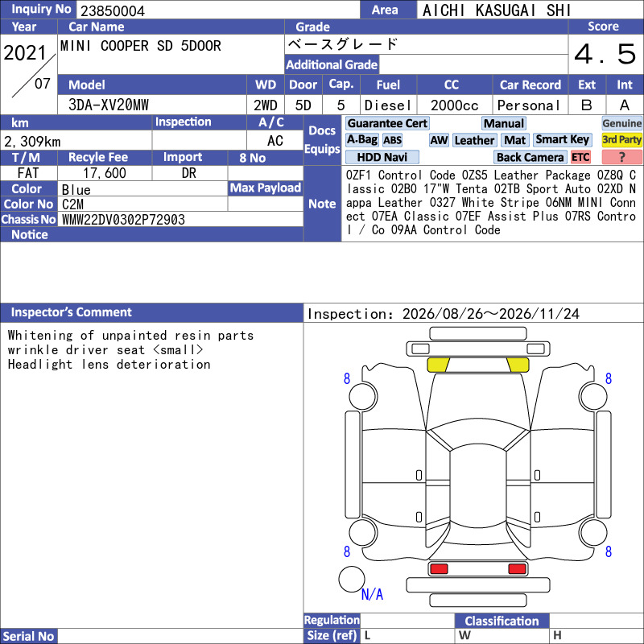644x644 pixels.
Task: Click the Mat equipment badge
Action: pos(514,140)
